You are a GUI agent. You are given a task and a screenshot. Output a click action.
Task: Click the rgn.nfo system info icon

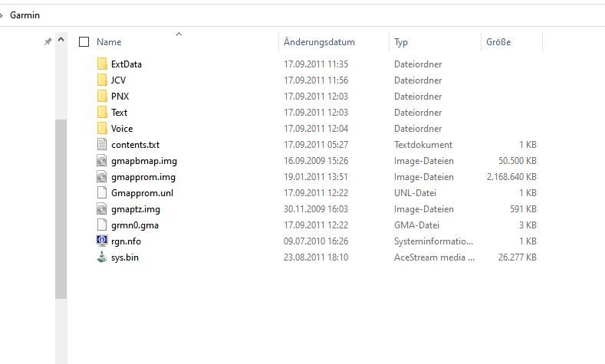tap(102, 241)
